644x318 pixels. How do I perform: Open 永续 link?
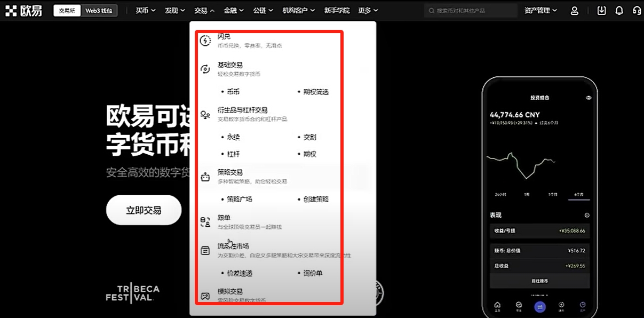[233, 137]
